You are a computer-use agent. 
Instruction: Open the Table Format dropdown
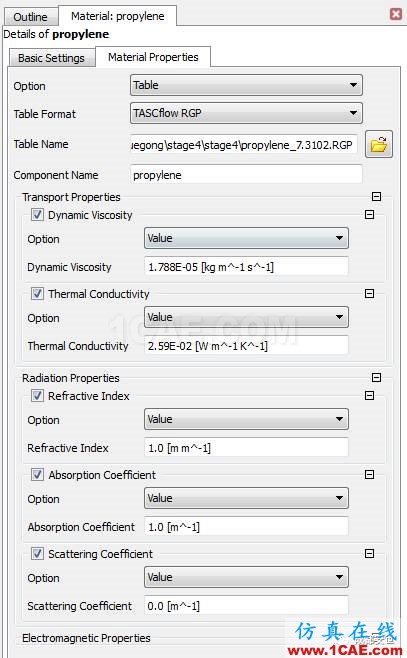(246, 113)
